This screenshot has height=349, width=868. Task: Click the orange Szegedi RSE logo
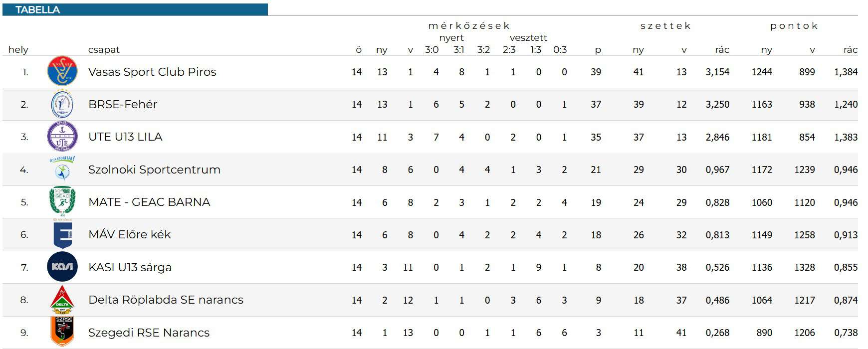pos(62,332)
